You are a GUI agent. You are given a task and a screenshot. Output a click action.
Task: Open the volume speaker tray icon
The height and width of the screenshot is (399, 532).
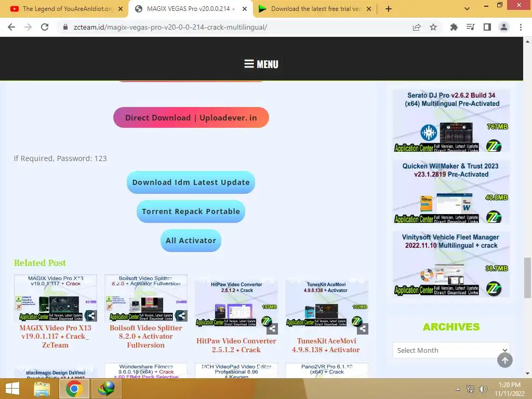(x=483, y=389)
